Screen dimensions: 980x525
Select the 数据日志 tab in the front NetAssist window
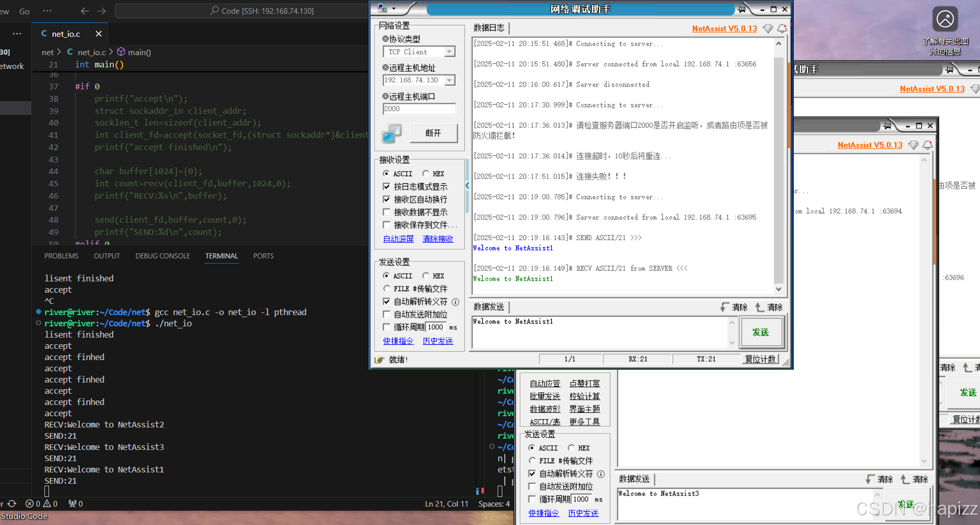[489, 28]
